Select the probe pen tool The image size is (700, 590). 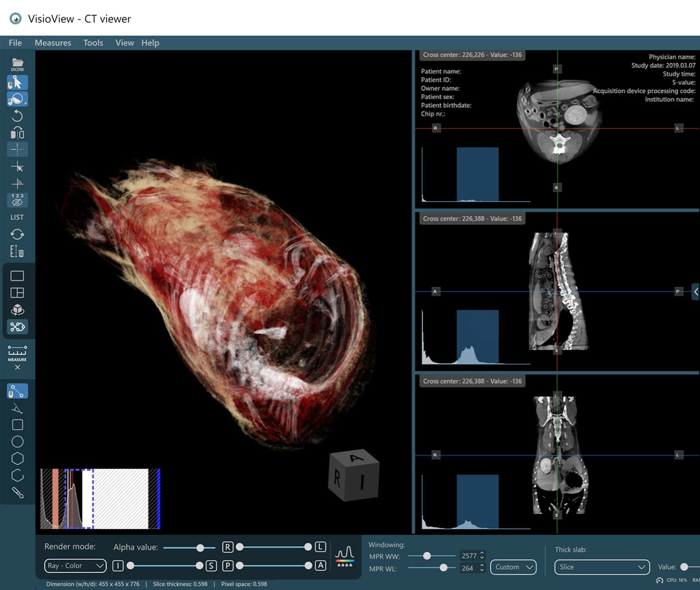pyautogui.click(x=17, y=493)
